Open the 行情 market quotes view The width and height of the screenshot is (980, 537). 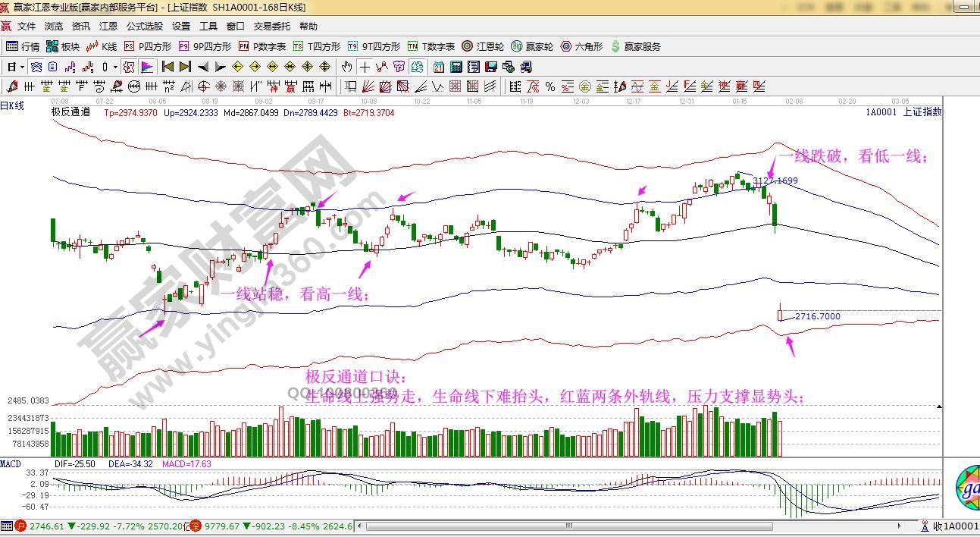pyautogui.click(x=23, y=46)
